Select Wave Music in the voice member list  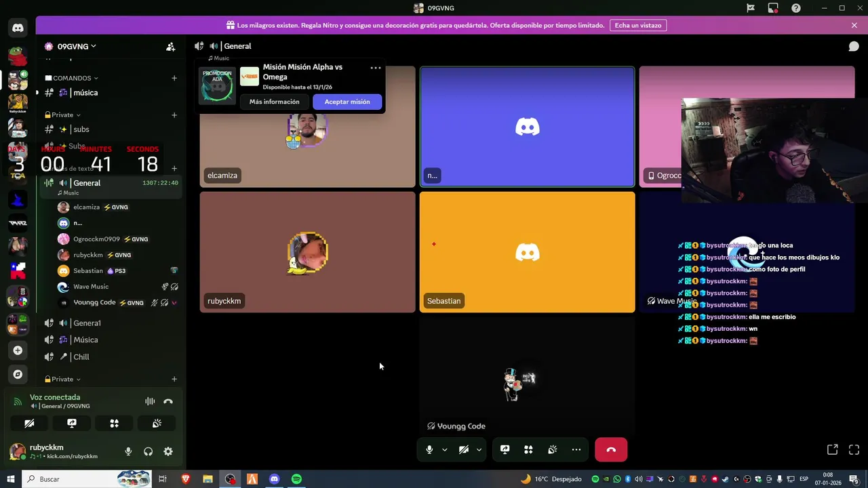[x=118, y=287]
